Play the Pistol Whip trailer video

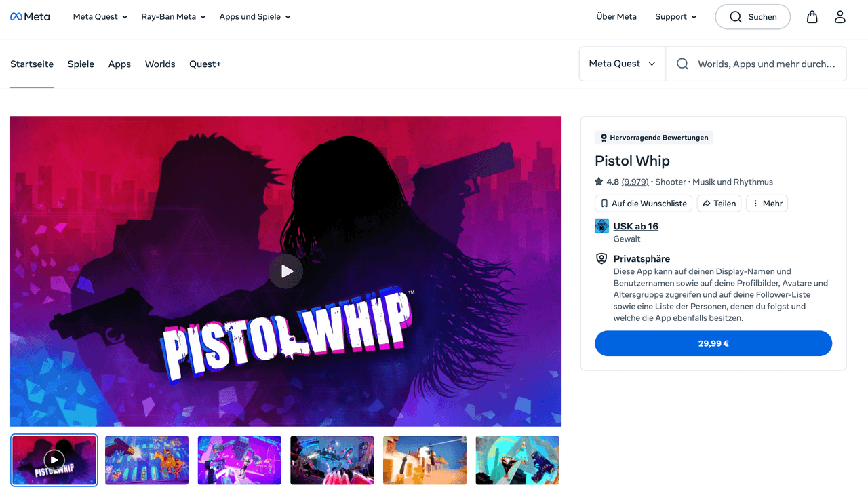(x=285, y=271)
